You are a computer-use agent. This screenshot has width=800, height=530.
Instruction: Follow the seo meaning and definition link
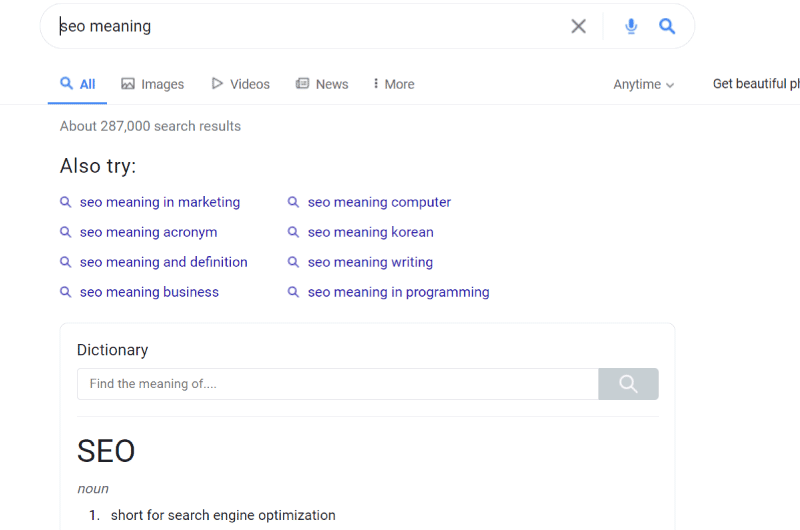[164, 262]
